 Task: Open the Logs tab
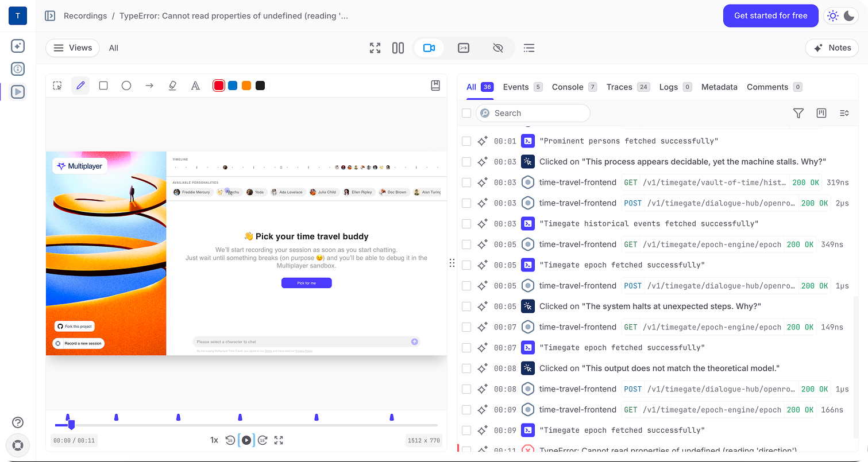(x=675, y=87)
